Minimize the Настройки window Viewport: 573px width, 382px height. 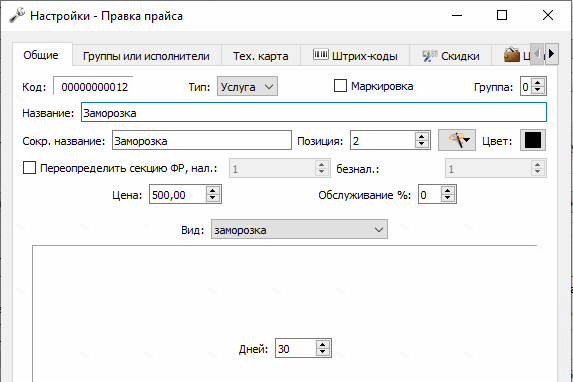click(457, 15)
